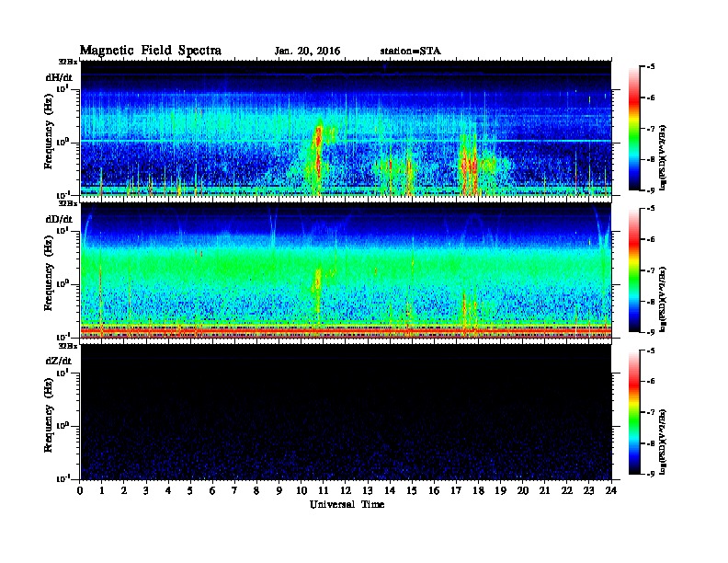Click hour tick label "13"
Screen dimensions: 728x563
click(368, 490)
